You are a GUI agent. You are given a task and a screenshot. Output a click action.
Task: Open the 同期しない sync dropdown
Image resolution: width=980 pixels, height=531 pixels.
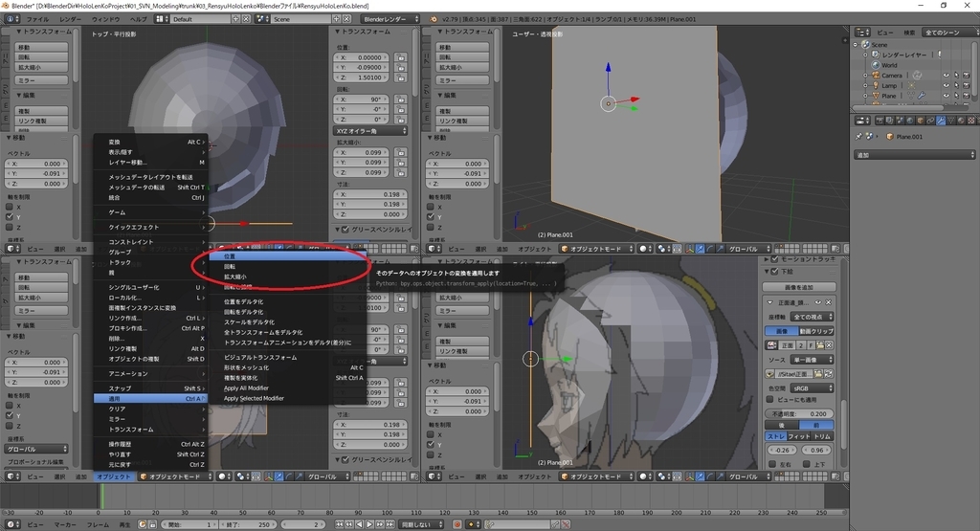click(422, 524)
